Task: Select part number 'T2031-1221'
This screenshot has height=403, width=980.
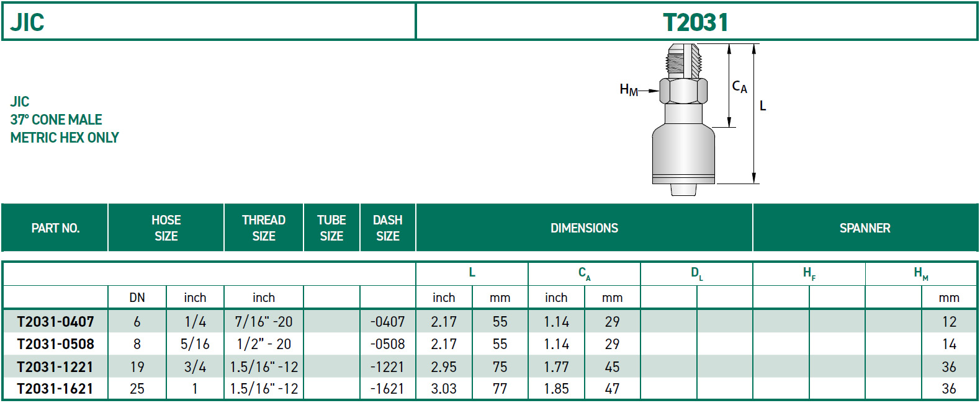Action: tap(55, 367)
